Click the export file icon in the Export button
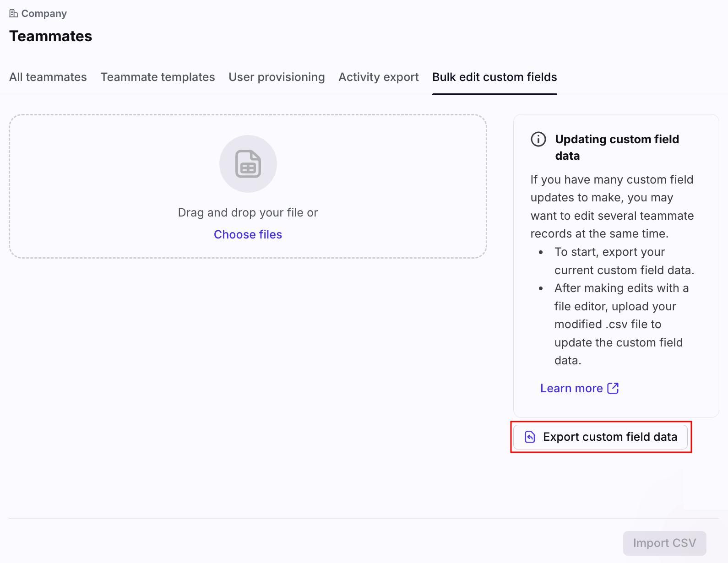The width and height of the screenshot is (728, 563). (530, 437)
